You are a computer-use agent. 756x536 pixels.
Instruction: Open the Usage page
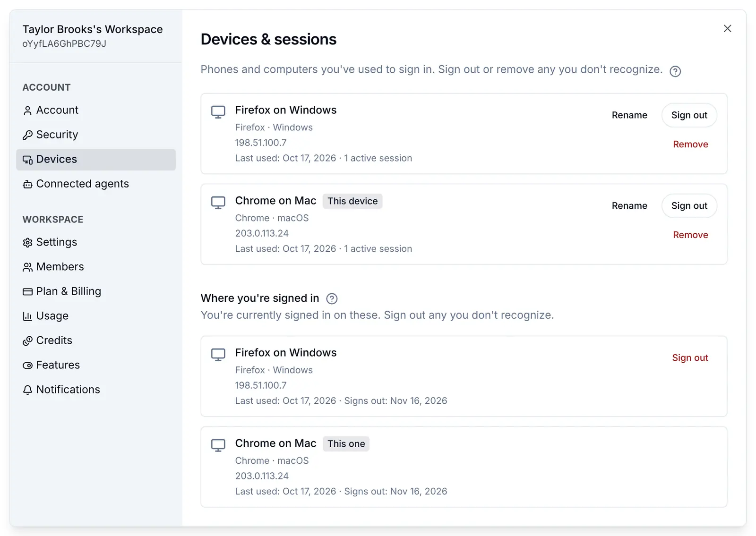click(96, 315)
